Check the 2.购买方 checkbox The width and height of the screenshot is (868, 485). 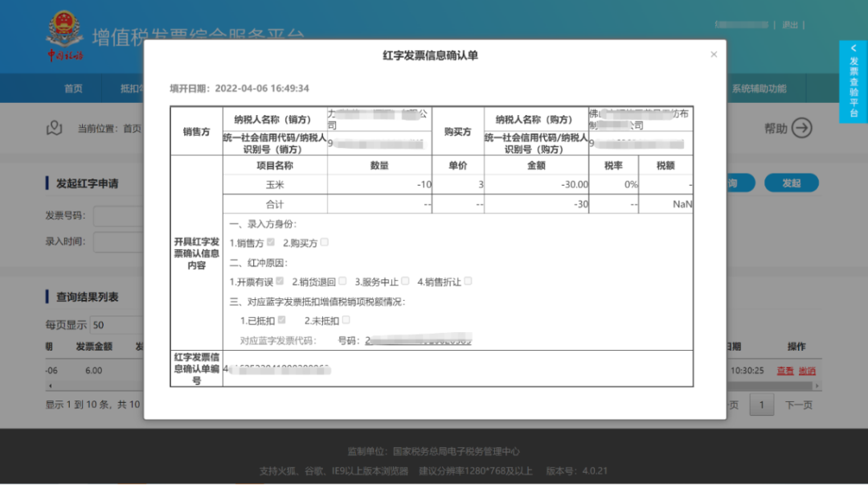pos(325,242)
